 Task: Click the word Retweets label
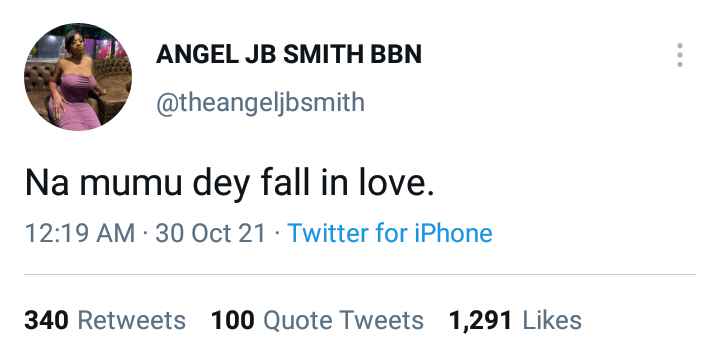tap(132, 320)
